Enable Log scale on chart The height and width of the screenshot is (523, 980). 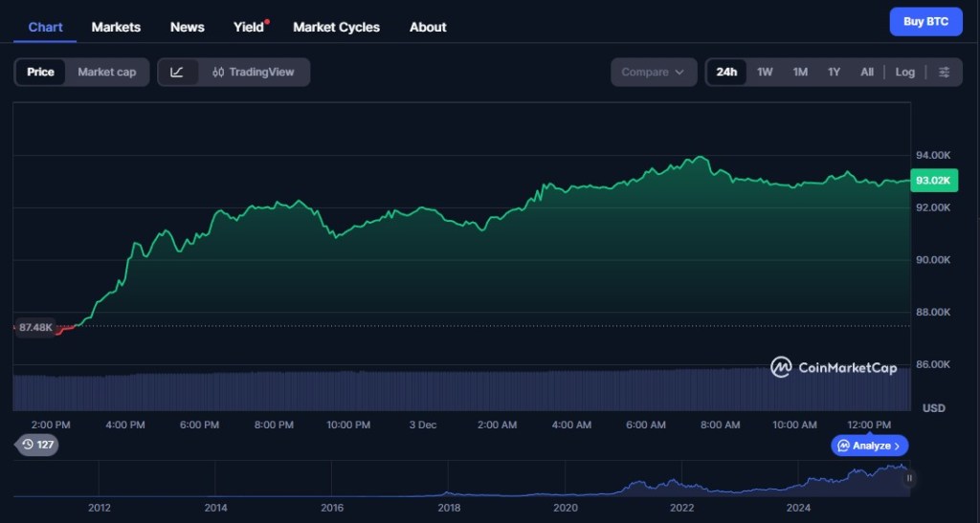(904, 72)
